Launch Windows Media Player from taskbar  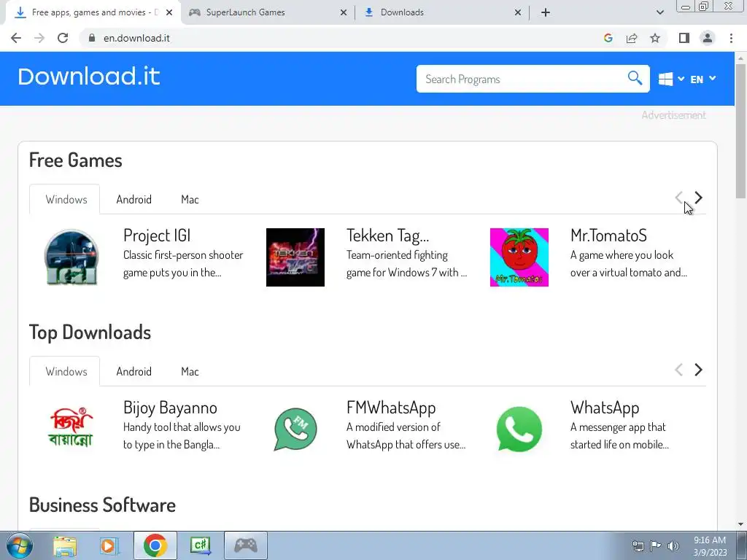point(109,545)
